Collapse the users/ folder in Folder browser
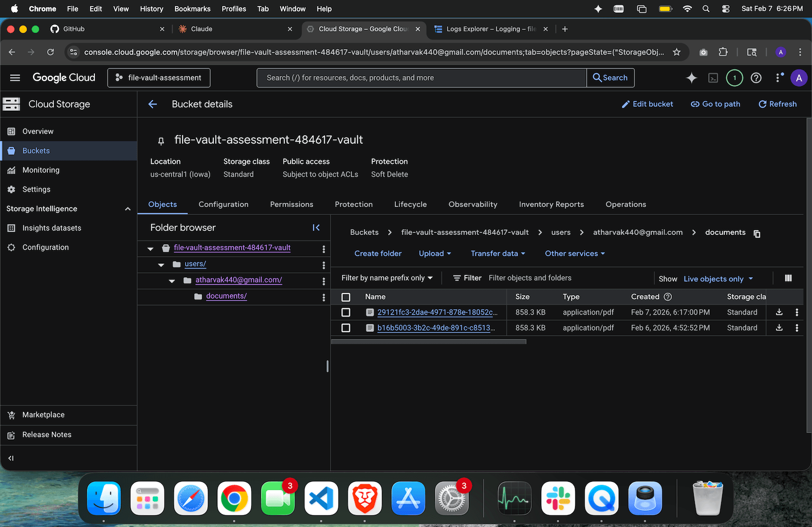 [161, 264]
